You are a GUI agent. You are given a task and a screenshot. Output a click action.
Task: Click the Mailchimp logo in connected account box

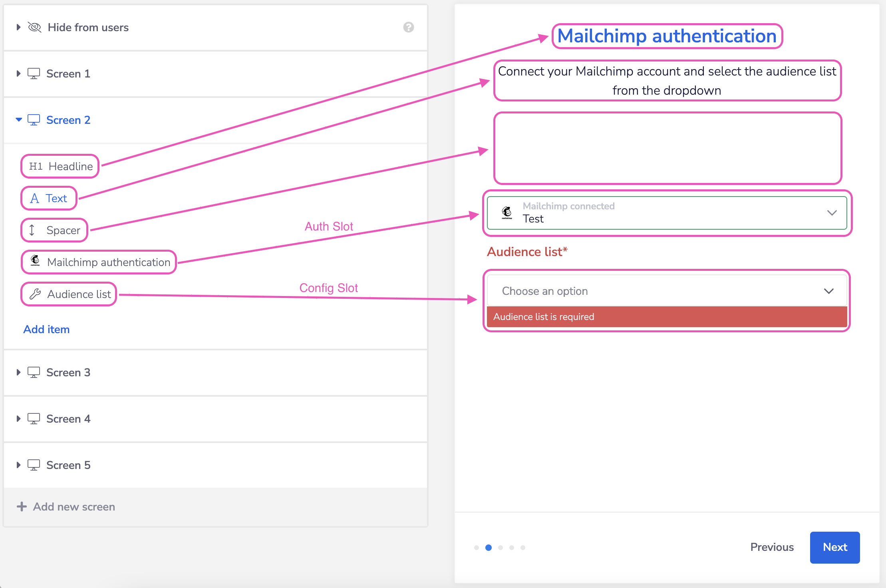pos(507,212)
